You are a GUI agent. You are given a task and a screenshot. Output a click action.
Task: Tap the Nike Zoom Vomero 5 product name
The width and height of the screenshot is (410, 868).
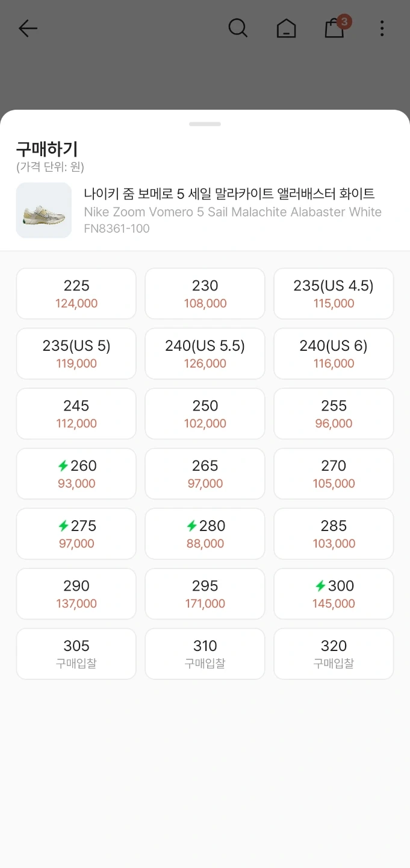pos(229,194)
